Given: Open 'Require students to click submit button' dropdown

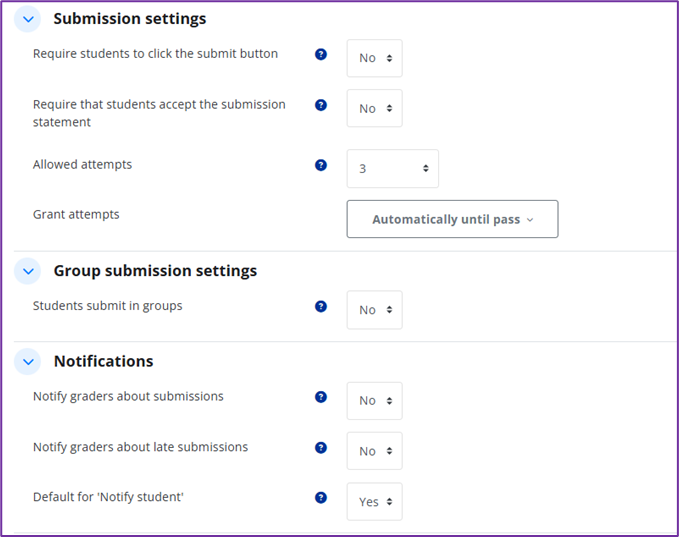Looking at the screenshot, I should (x=374, y=58).
